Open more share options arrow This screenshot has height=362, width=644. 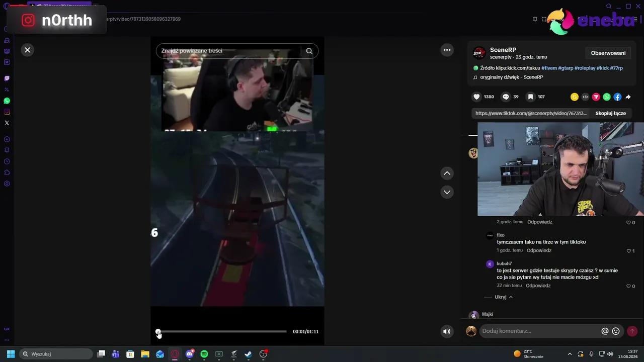(x=628, y=97)
